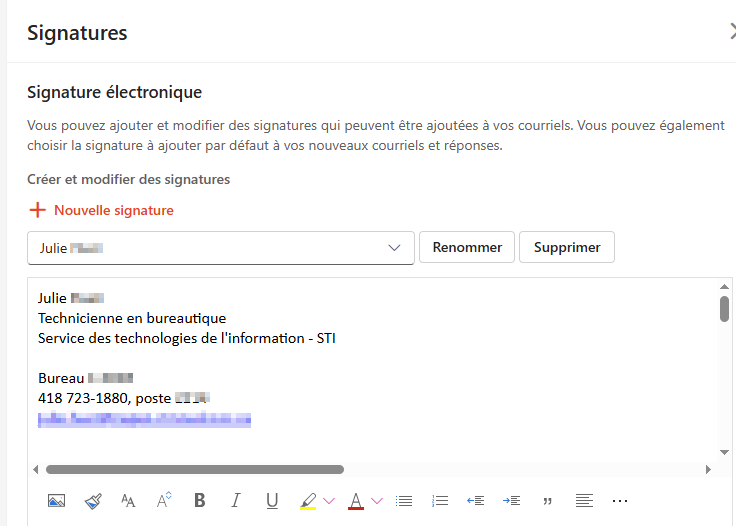Expand font color options arrow

coord(377,501)
